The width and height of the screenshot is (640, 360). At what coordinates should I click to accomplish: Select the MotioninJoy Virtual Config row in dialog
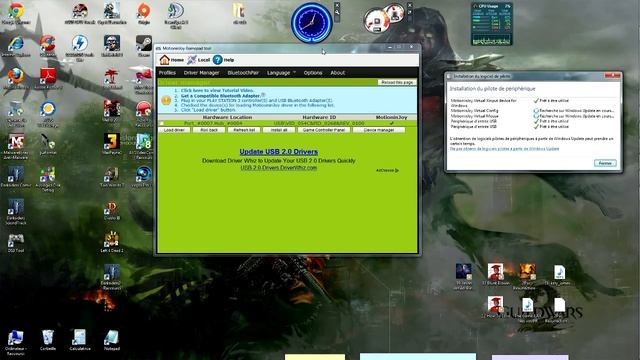point(533,111)
